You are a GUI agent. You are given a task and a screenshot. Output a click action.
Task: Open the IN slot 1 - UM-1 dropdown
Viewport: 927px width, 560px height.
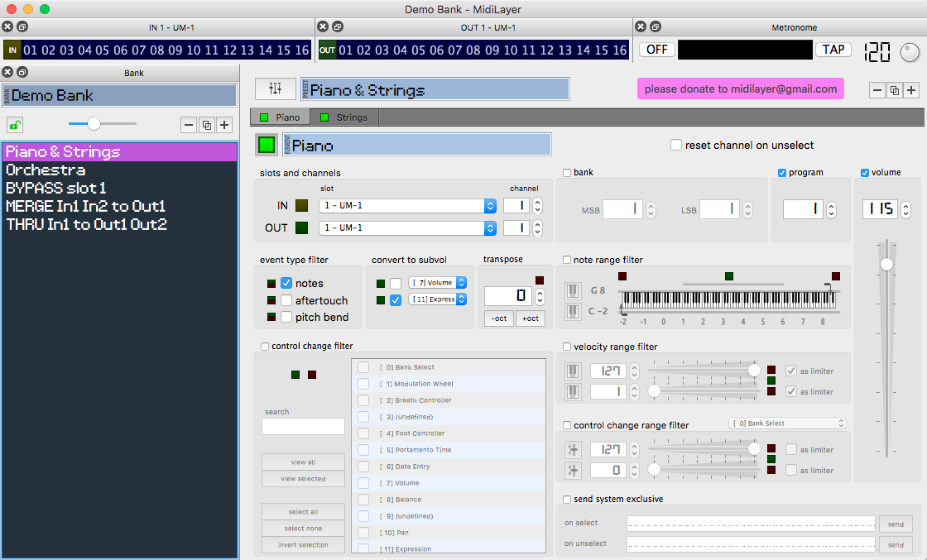coord(407,206)
